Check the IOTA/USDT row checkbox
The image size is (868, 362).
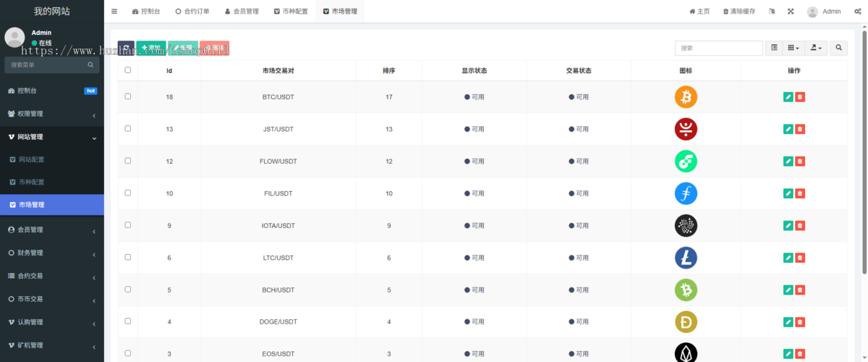pos(128,225)
